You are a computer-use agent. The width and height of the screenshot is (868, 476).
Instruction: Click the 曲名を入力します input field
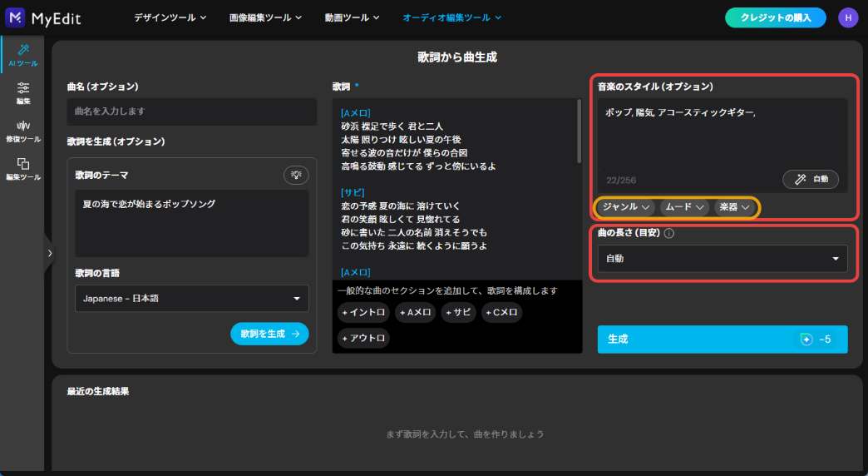point(191,112)
